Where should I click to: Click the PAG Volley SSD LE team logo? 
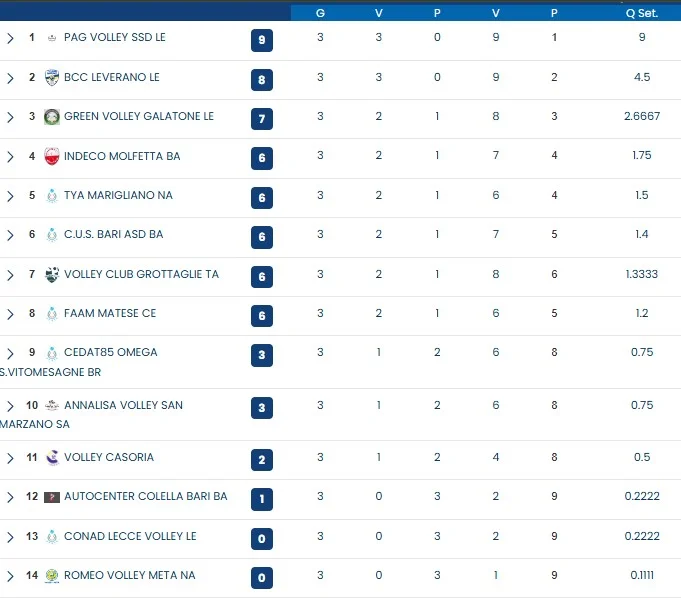[52, 38]
